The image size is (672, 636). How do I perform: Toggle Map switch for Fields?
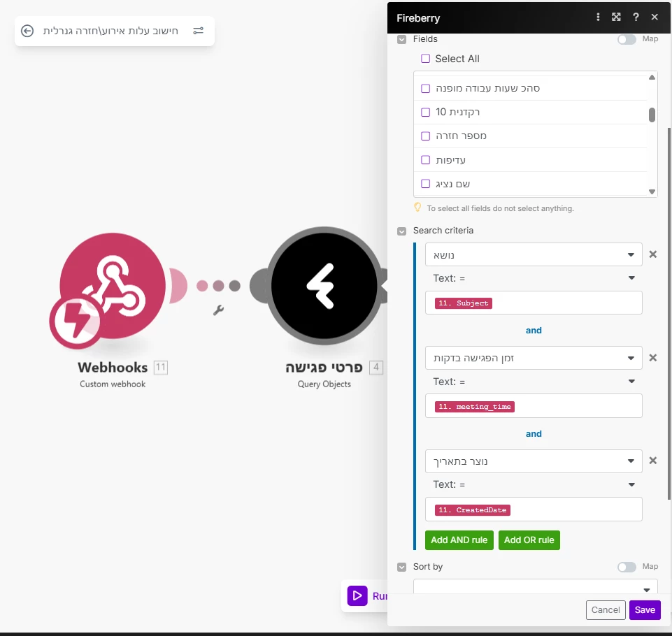tap(627, 39)
